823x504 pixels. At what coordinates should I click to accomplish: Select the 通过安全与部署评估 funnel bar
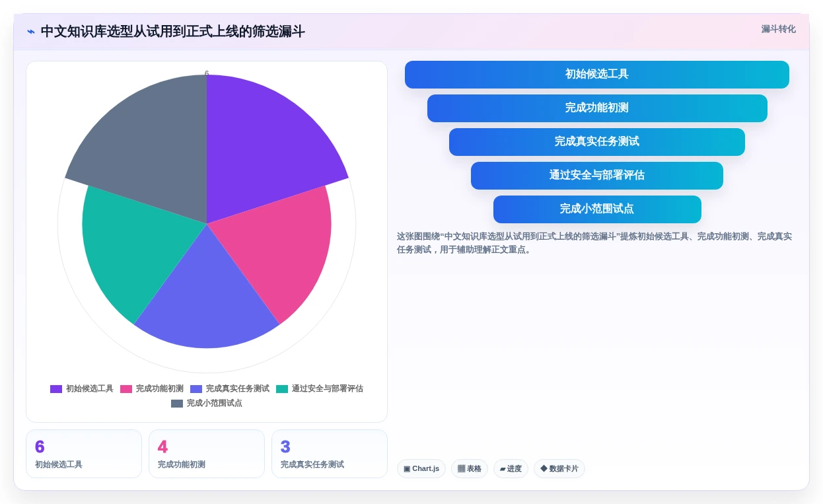click(597, 176)
